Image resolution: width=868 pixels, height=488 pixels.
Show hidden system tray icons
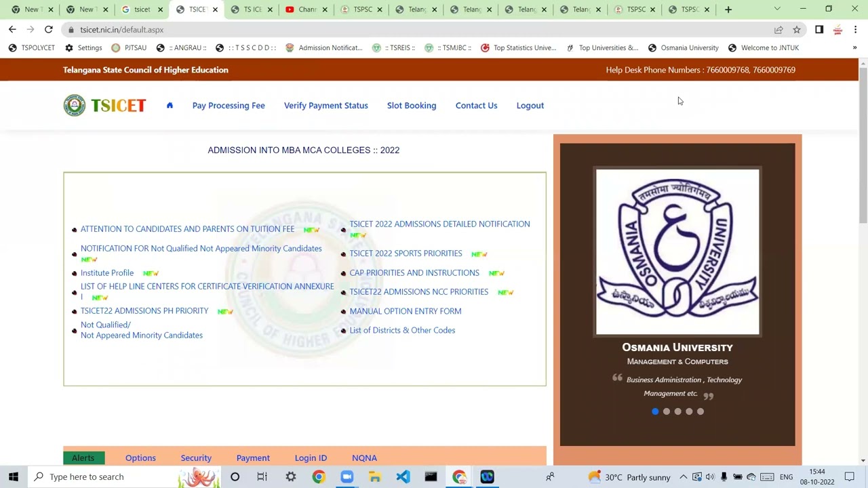tap(684, 477)
